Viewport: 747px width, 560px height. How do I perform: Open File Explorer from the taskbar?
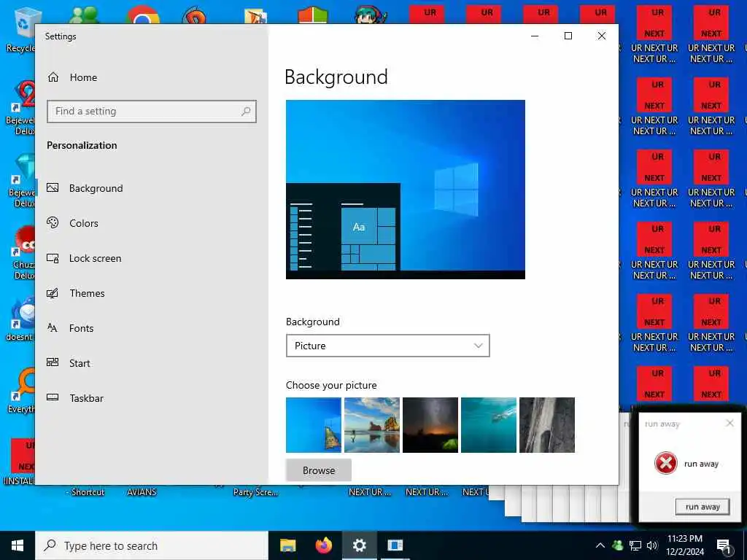[x=287, y=545]
